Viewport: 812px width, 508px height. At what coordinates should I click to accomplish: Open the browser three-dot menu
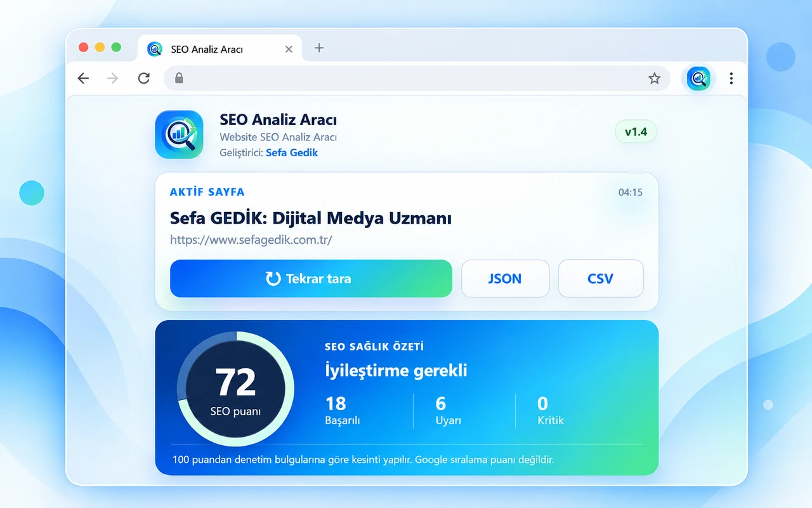[731, 78]
